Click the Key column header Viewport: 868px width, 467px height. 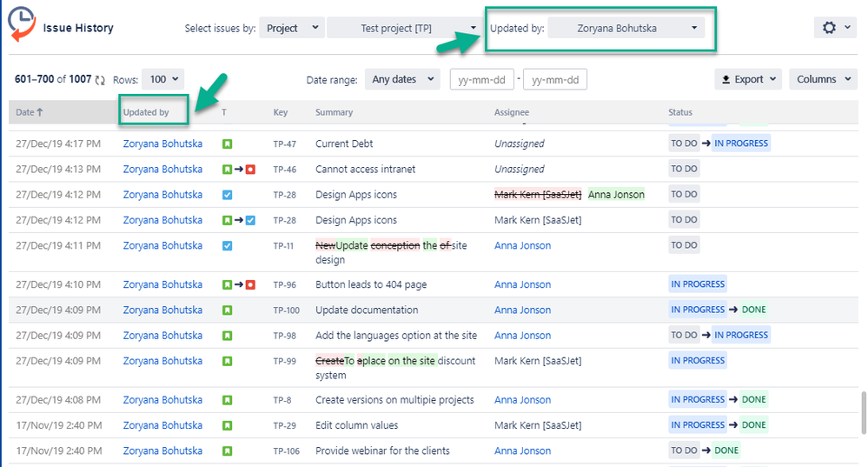point(280,112)
